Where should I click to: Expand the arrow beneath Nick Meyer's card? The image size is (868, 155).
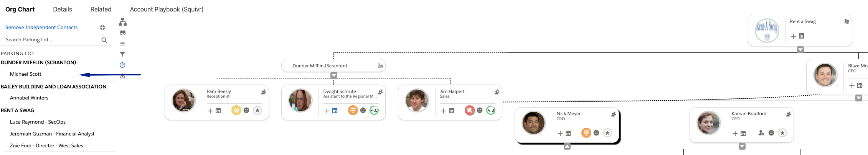[567, 146]
